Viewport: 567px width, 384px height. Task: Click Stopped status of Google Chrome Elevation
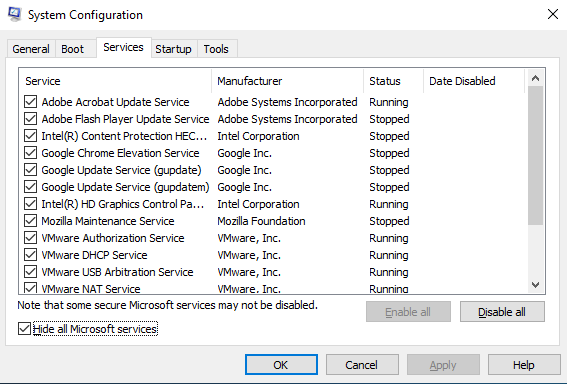pos(389,153)
